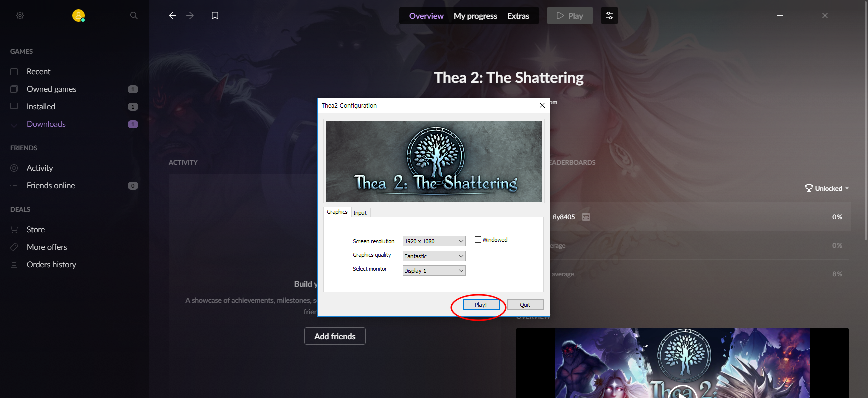Click the Installed monitor icon

pyautogui.click(x=14, y=107)
